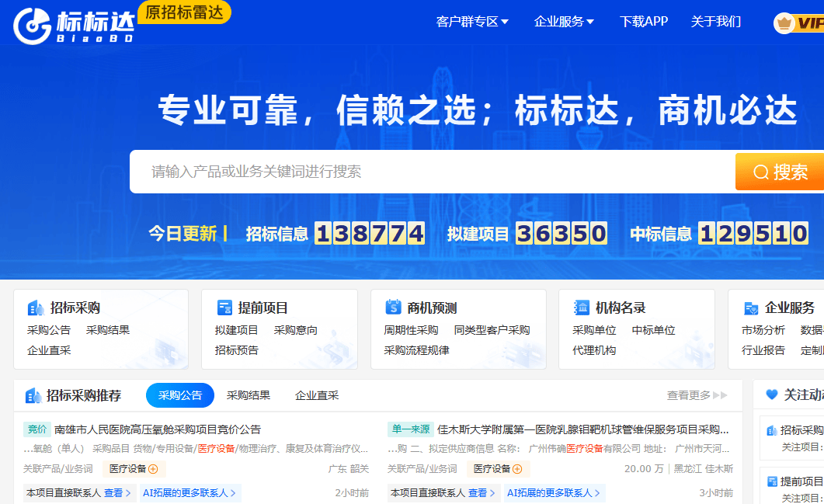Click the 提前项目 icon in the 关注动态 panel
This screenshot has width=824, height=504.
772,481
